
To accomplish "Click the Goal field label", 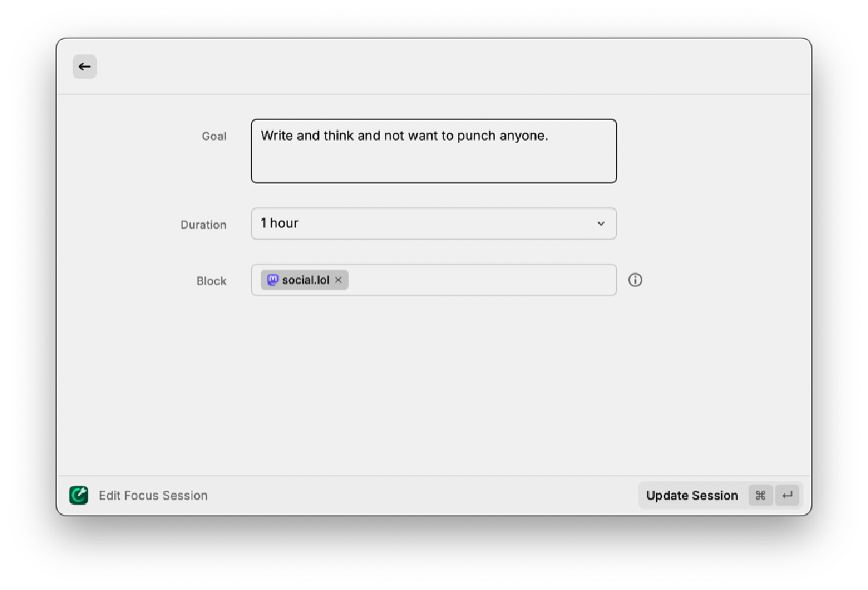I will coord(214,136).
